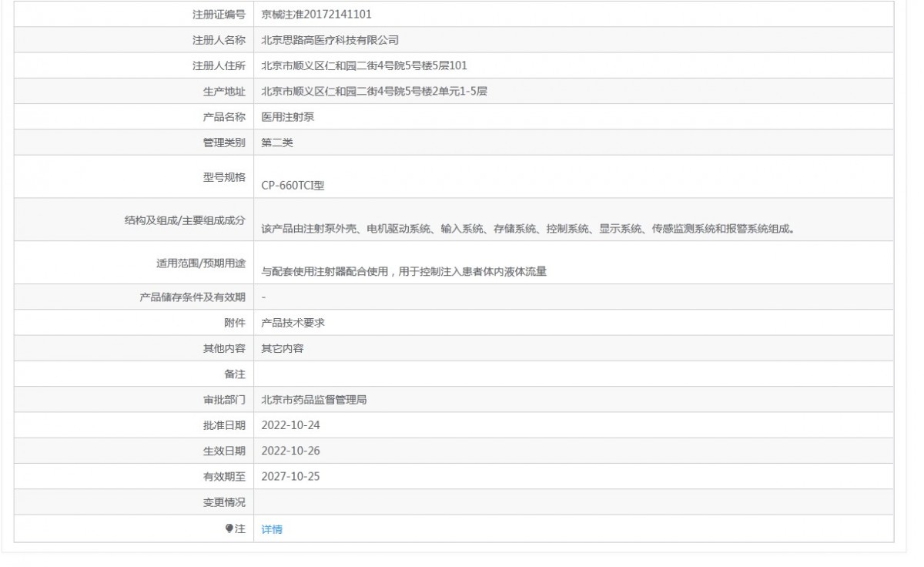Select the address ending in 2单元1-5层
The image size is (924, 567).
pos(374,91)
